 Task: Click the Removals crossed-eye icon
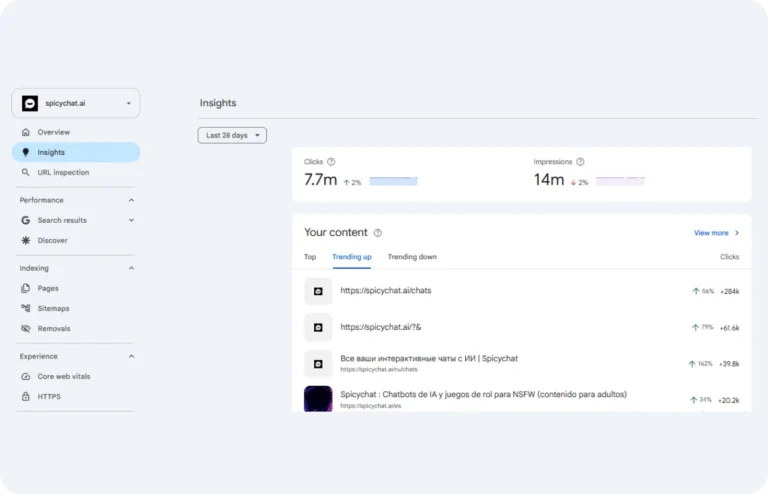coord(25,329)
